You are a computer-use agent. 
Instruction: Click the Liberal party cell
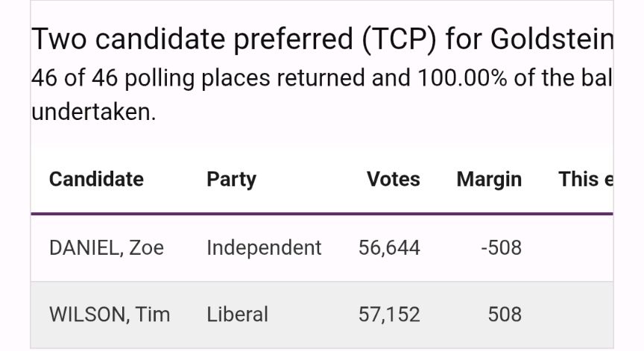click(237, 314)
